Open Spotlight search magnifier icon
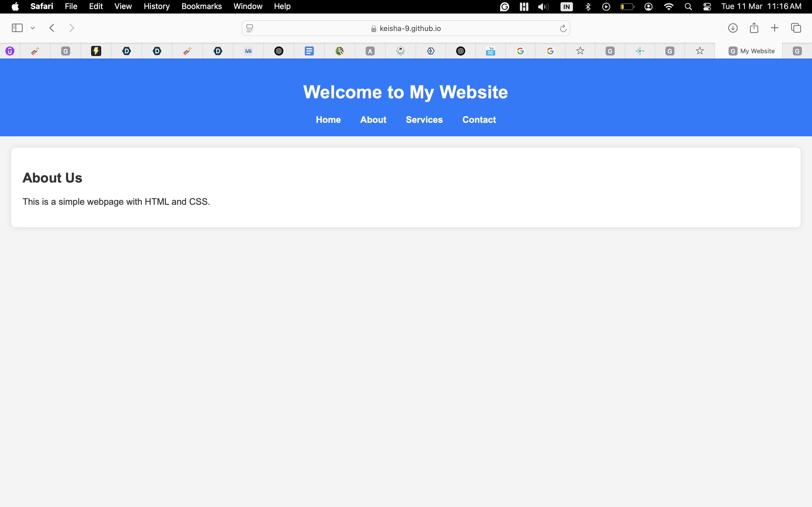 click(688, 7)
